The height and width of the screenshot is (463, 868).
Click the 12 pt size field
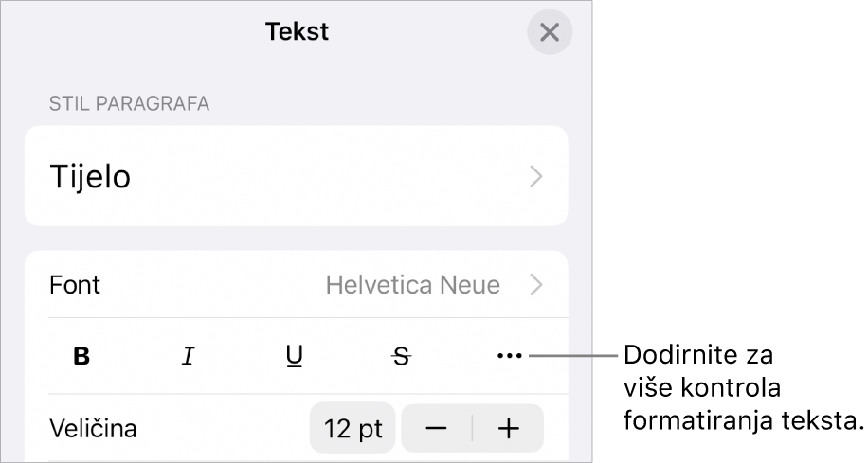353,428
